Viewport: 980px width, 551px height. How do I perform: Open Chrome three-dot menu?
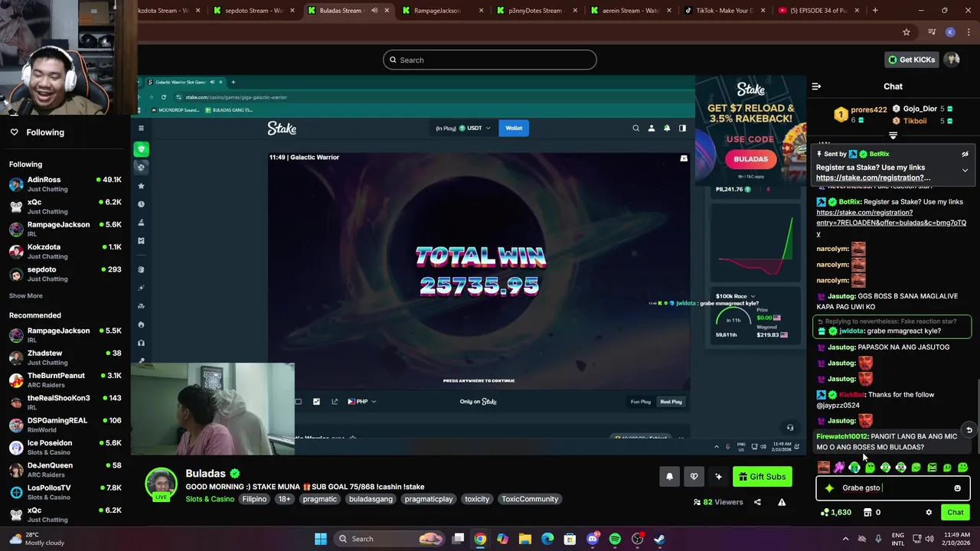tap(969, 32)
